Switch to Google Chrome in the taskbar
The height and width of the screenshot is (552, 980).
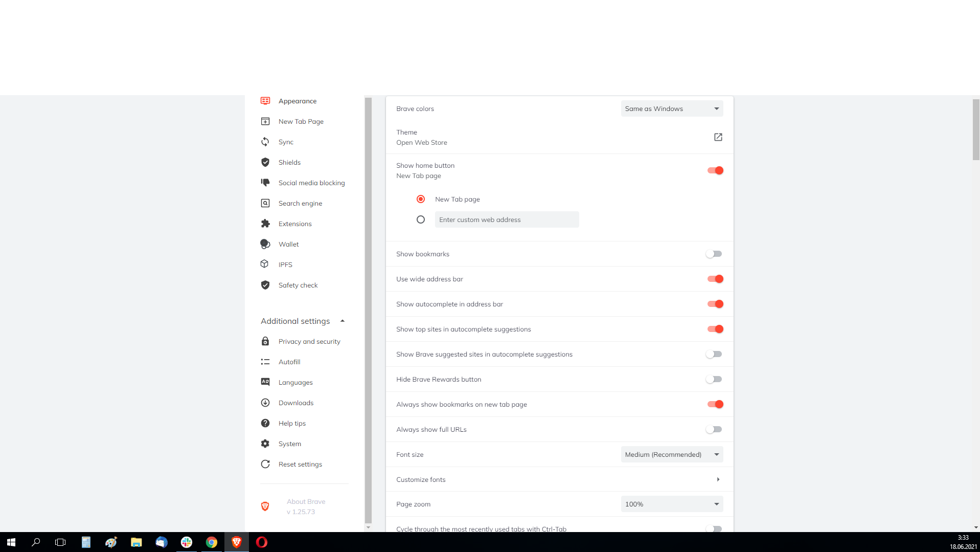[x=212, y=542]
